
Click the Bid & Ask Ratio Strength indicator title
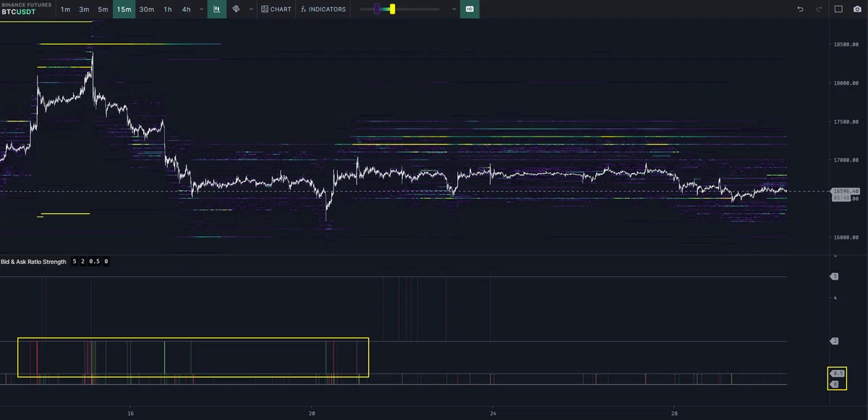33,262
